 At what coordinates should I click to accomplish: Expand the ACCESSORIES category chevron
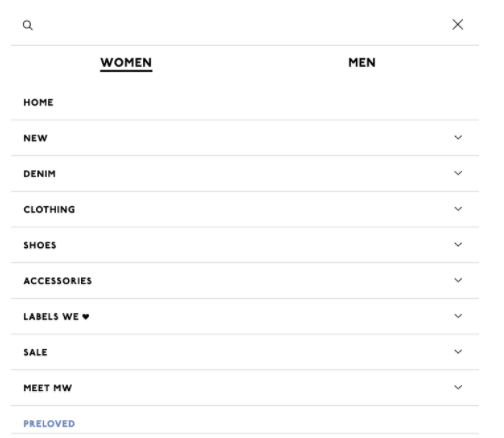(458, 280)
